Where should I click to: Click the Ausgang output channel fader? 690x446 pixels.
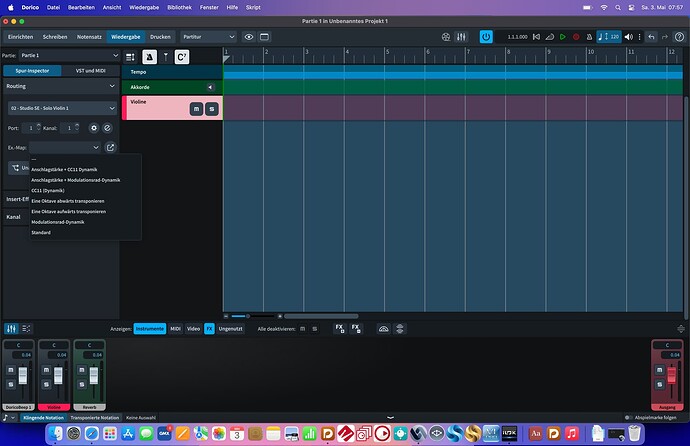pos(672,376)
